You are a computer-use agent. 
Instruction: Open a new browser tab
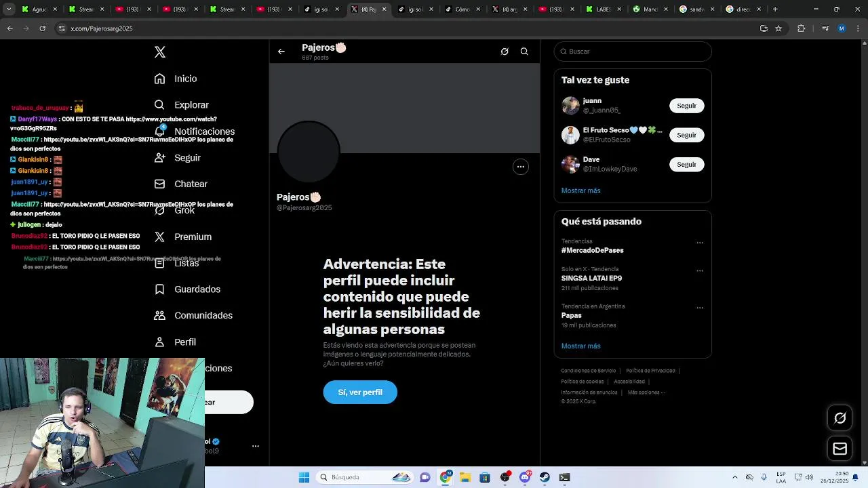pos(775,9)
